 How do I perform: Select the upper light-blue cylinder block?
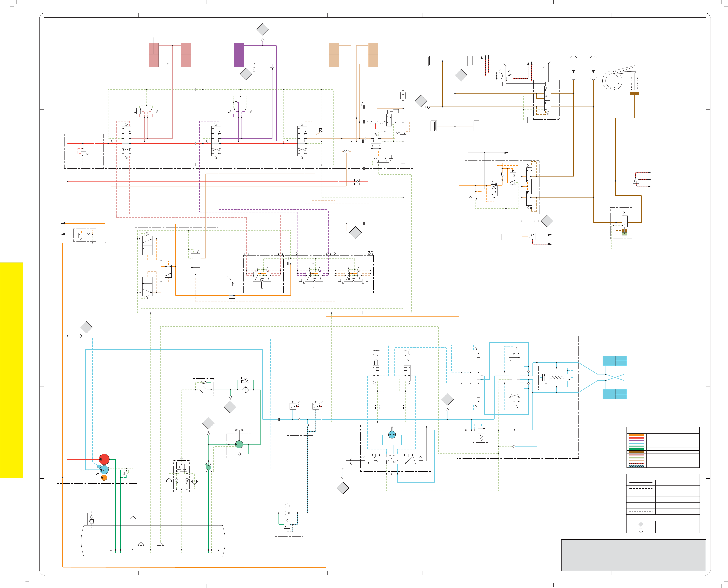pos(615,361)
